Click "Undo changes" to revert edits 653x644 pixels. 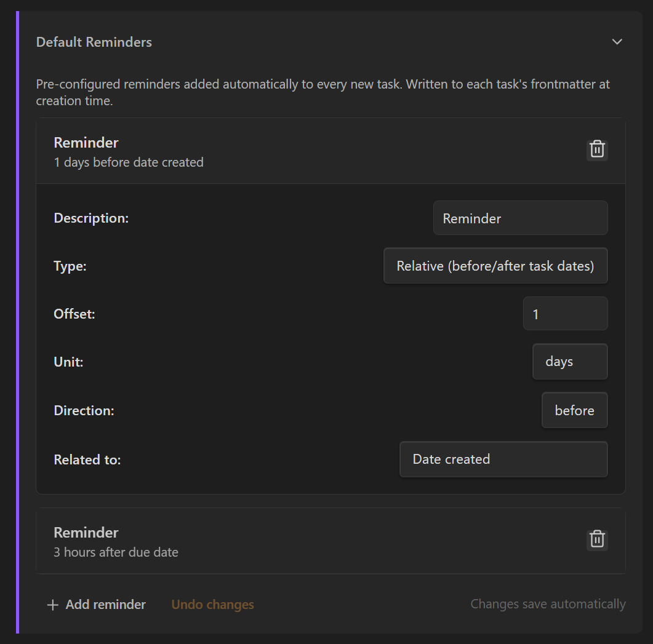tap(212, 605)
